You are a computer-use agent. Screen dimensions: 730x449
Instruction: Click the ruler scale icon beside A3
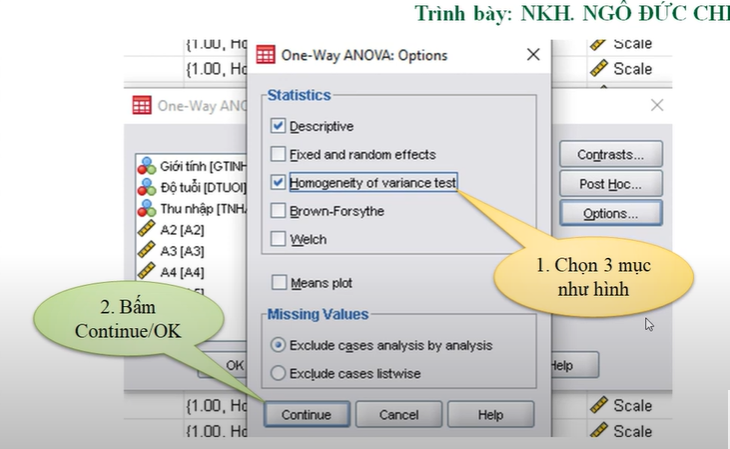coord(146,251)
